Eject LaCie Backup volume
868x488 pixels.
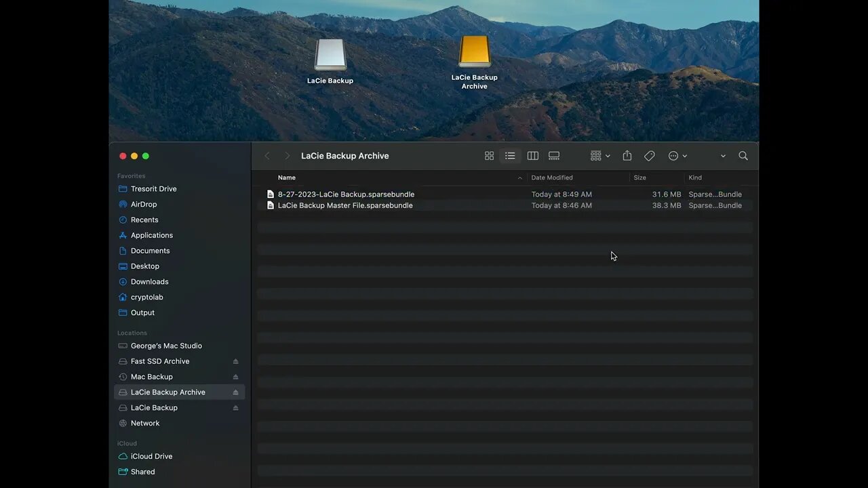[236, 408]
